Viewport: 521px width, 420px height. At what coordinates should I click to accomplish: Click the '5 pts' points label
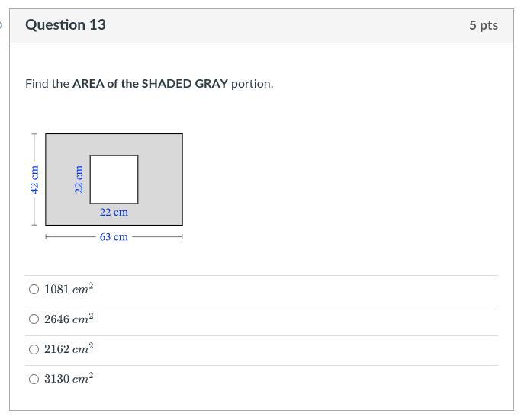[484, 25]
